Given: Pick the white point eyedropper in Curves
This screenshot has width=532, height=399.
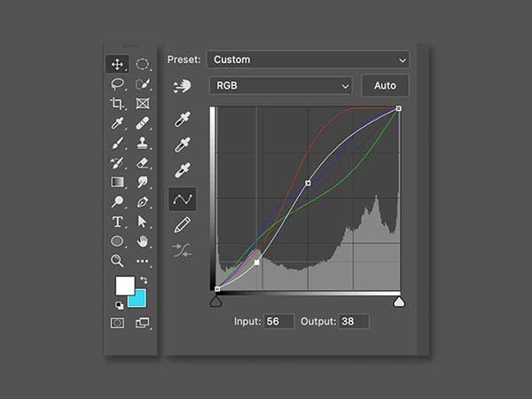Looking at the screenshot, I should click(x=183, y=170).
